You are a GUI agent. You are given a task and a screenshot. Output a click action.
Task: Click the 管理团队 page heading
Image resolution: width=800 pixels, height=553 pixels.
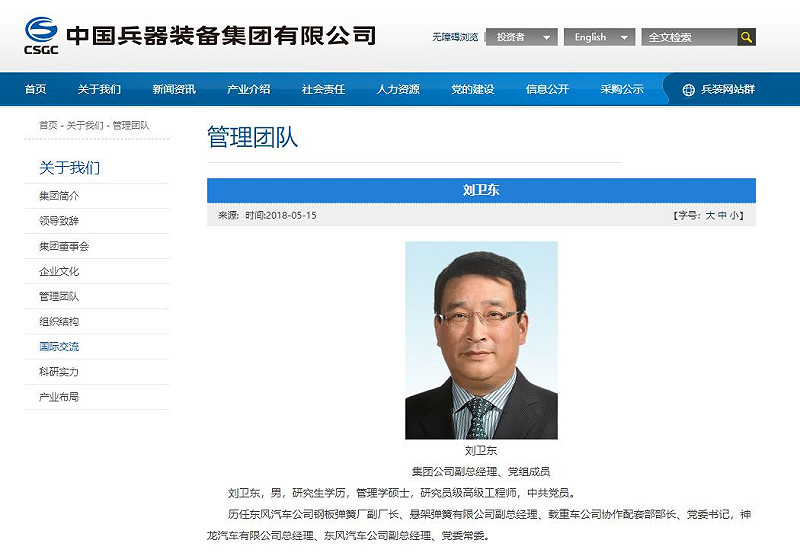pyautogui.click(x=253, y=138)
